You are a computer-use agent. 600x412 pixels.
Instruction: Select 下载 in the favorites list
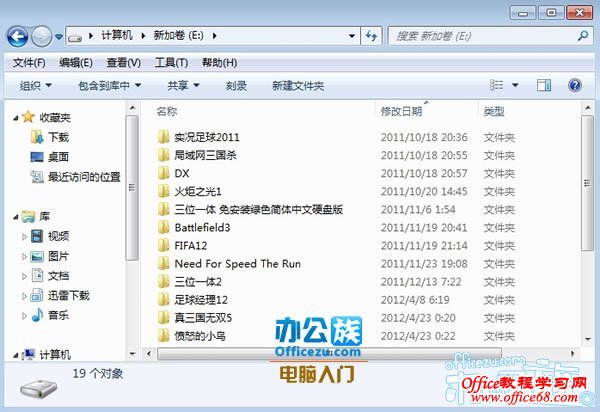coord(50,137)
